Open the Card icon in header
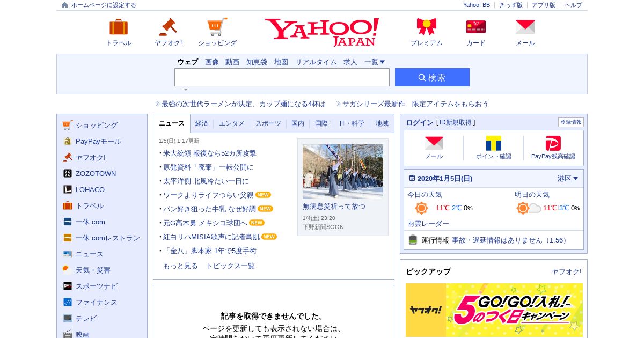644x338 pixels. pos(476,27)
